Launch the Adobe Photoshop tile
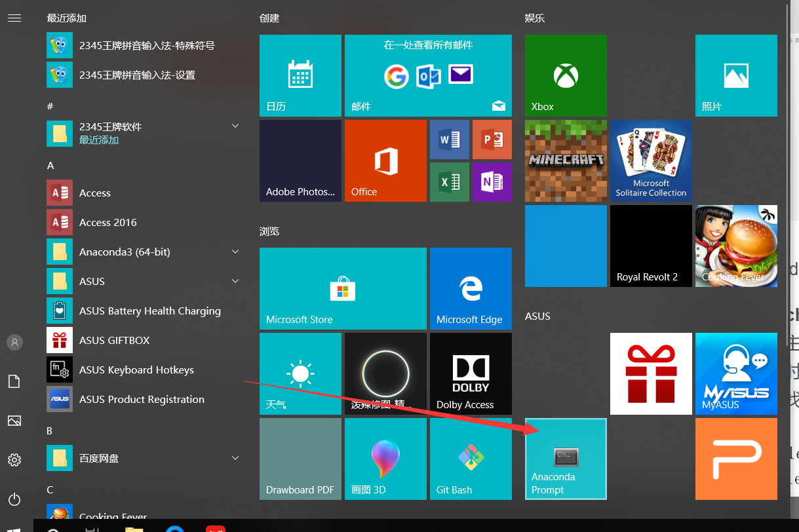This screenshot has height=532, width=799. [x=300, y=161]
